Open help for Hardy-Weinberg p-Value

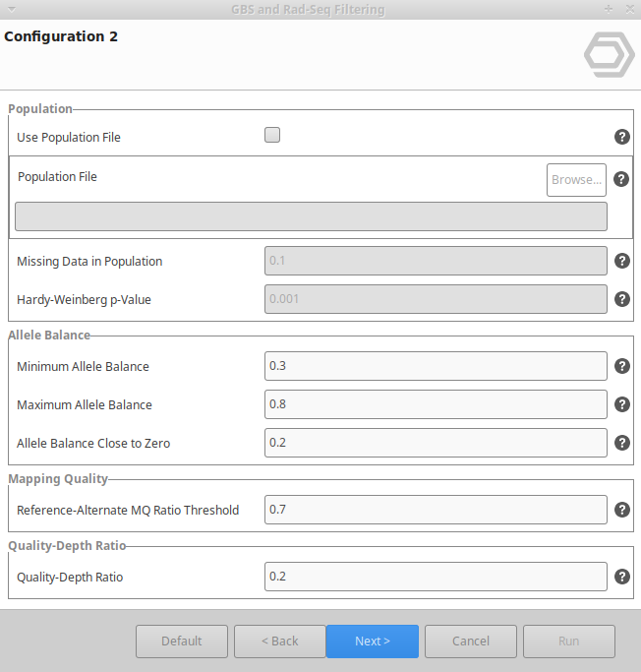click(621, 299)
